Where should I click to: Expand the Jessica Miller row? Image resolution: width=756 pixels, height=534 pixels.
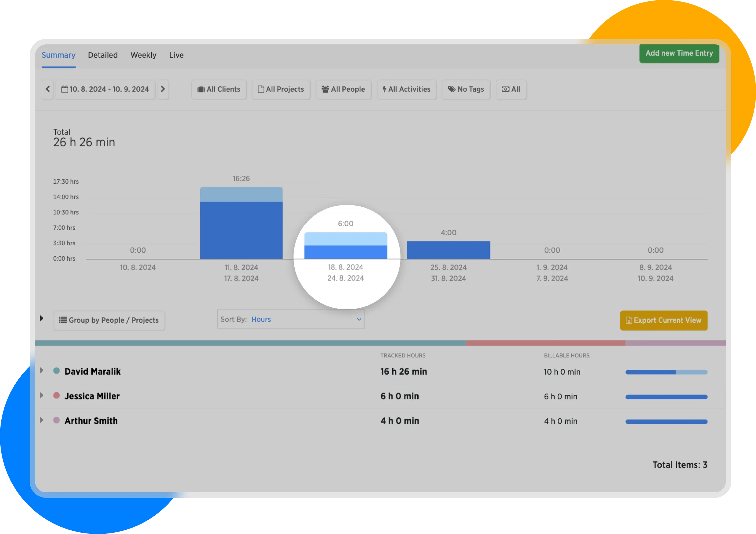click(41, 395)
